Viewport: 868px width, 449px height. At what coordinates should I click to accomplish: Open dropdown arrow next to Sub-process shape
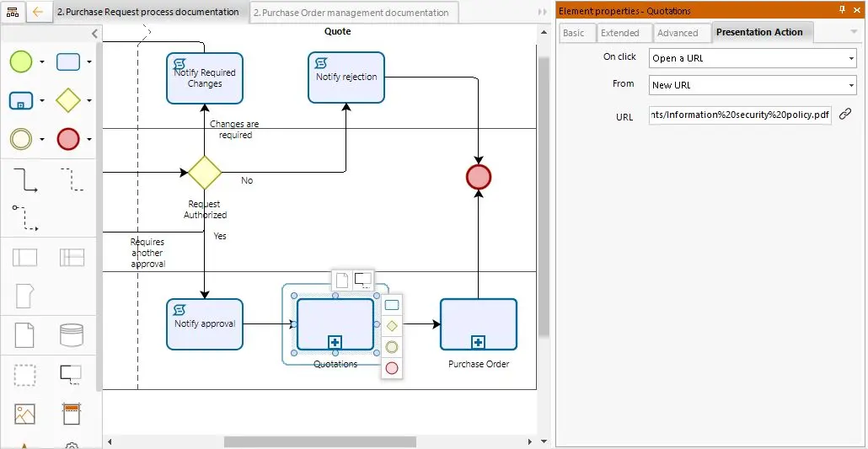tap(42, 101)
